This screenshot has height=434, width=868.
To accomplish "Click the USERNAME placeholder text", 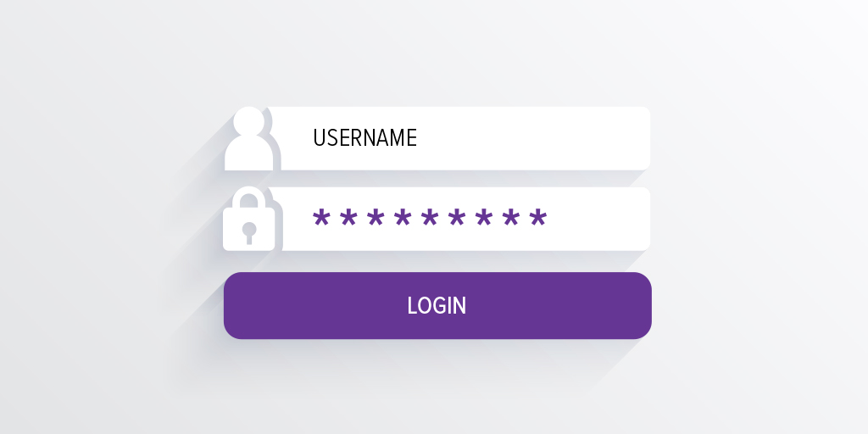I will pyautogui.click(x=364, y=137).
